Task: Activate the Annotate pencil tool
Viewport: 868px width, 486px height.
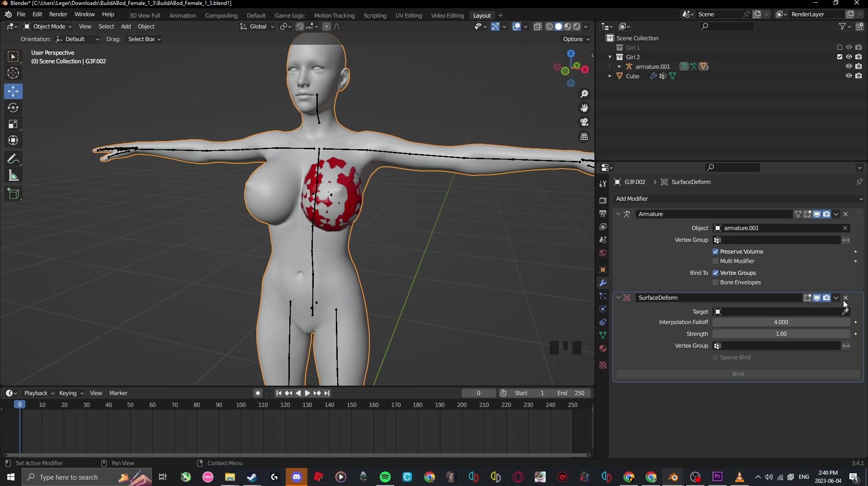Action: point(13,159)
